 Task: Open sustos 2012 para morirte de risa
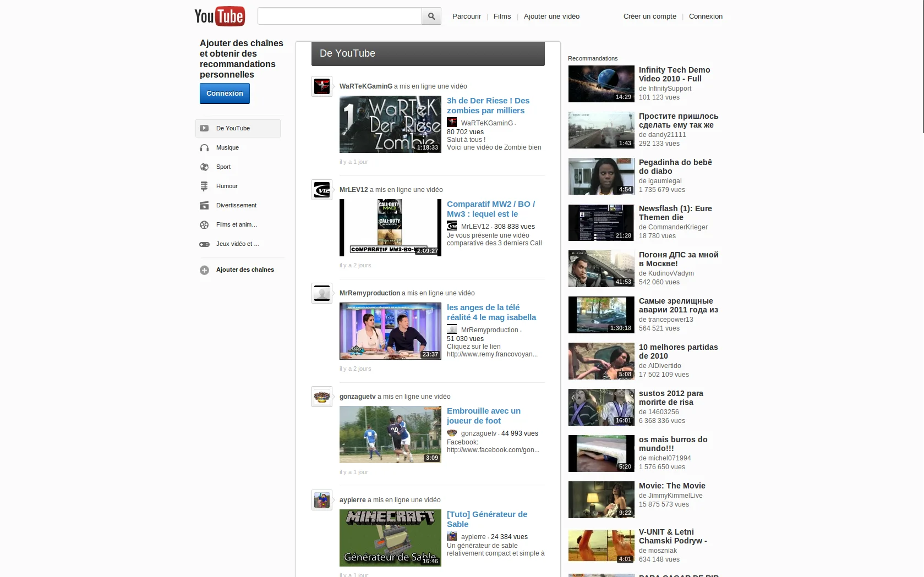[671, 398]
